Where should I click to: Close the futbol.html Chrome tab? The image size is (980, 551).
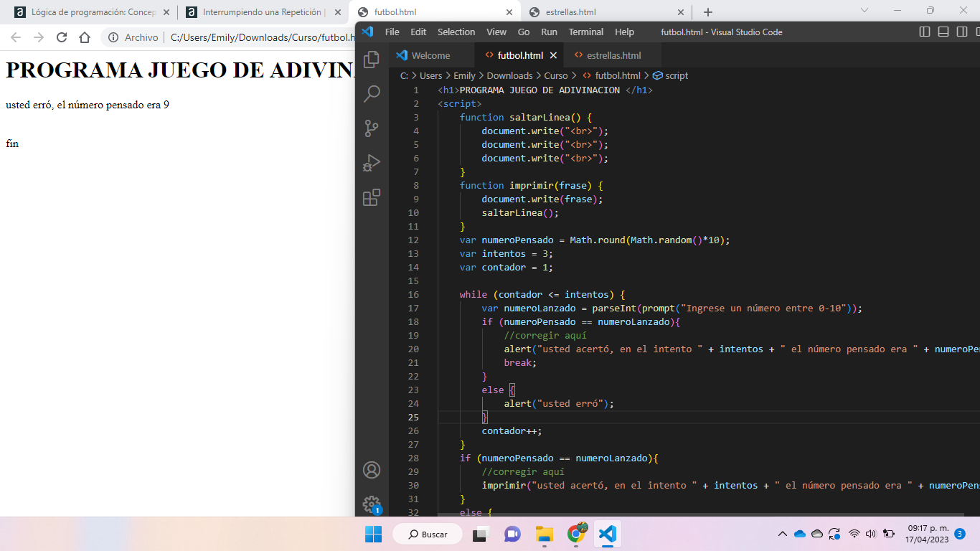click(509, 12)
